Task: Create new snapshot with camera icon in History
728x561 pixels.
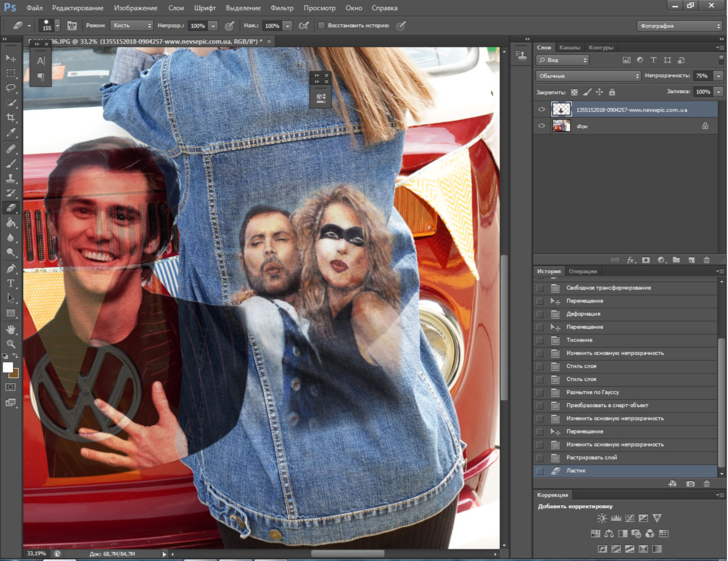Action: click(690, 484)
